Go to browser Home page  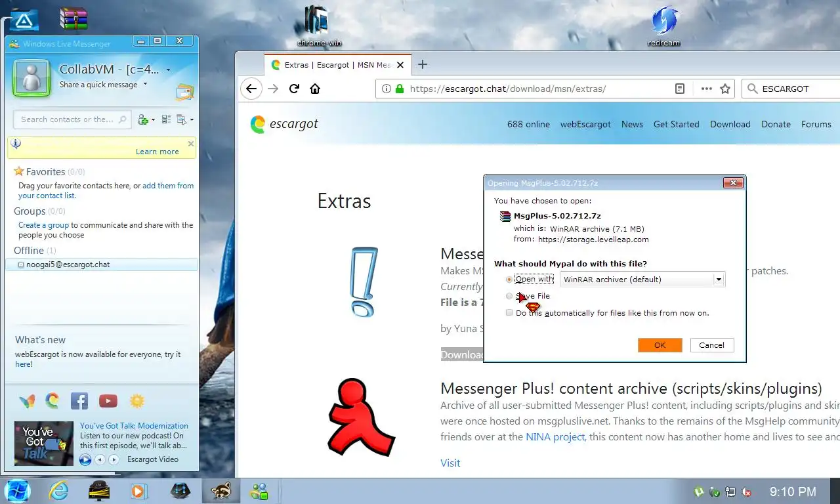[x=315, y=89]
